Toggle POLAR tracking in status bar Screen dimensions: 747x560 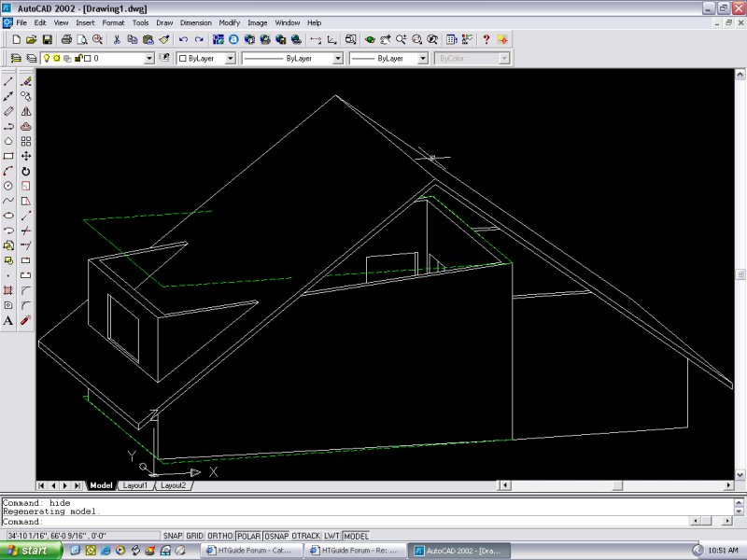point(248,536)
